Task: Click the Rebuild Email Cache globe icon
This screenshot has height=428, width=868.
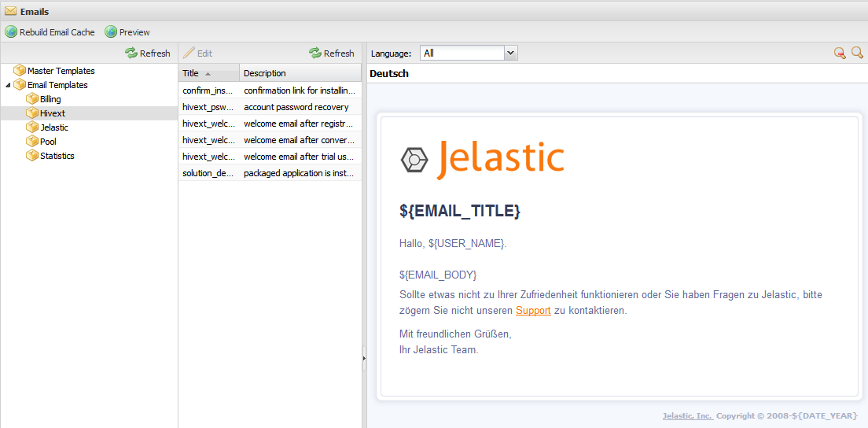Action: click(11, 32)
